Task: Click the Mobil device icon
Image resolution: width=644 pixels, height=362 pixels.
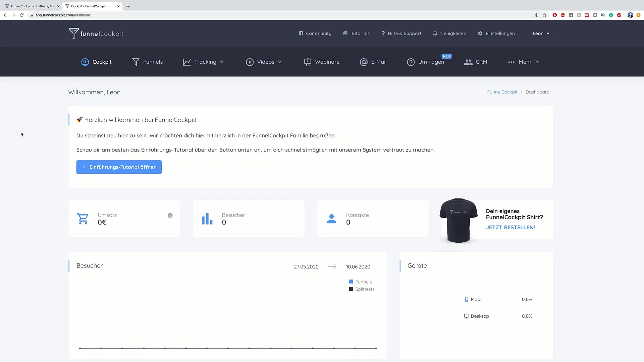Action: 466,299
